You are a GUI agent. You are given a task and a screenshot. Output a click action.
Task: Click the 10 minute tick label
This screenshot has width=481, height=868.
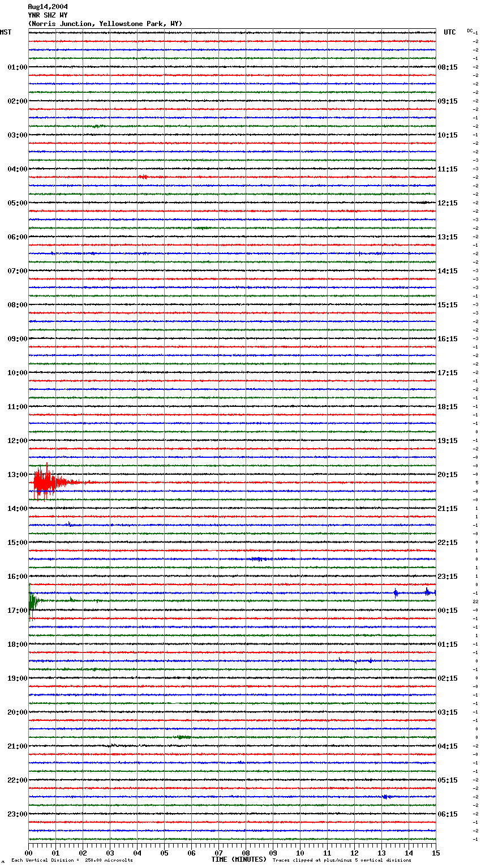coord(300,853)
